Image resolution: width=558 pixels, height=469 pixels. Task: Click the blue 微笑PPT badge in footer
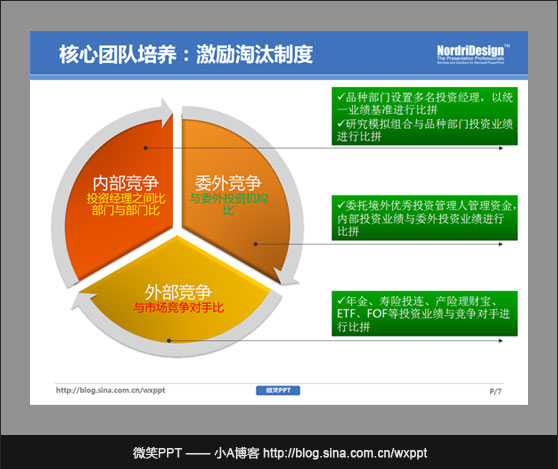(x=278, y=390)
